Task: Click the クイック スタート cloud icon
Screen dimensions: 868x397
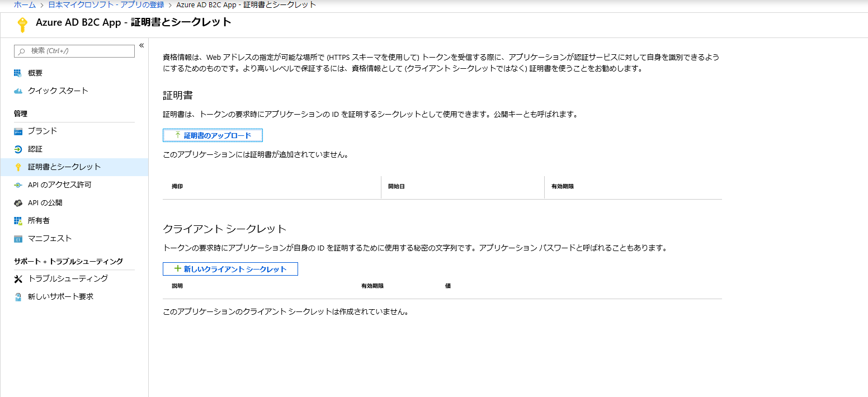Action: (x=18, y=91)
